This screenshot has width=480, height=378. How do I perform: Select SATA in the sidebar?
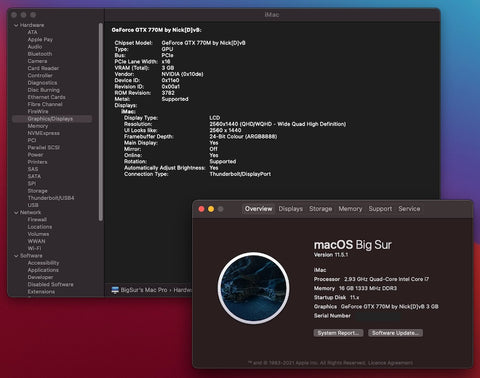click(34, 176)
